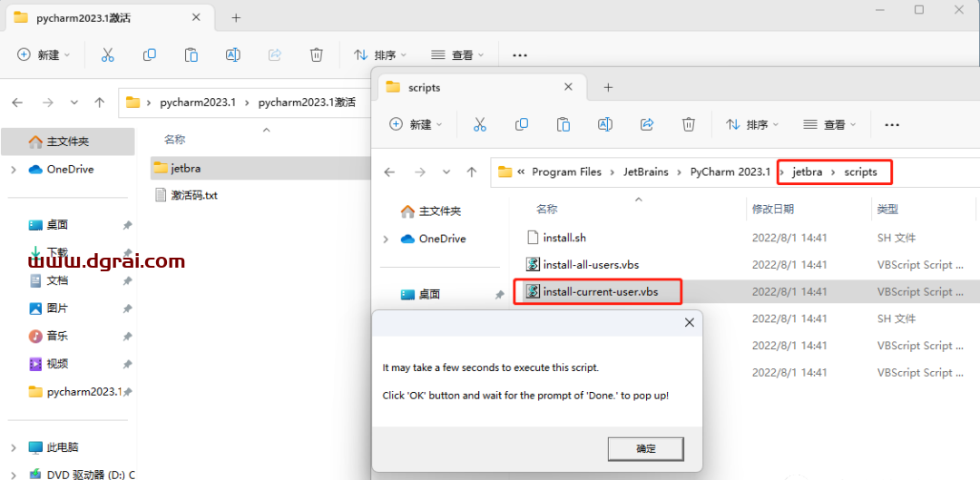Image resolution: width=980 pixels, height=480 pixels.
Task: Expand 此电脑 tree node
Action: pos(13,447)
